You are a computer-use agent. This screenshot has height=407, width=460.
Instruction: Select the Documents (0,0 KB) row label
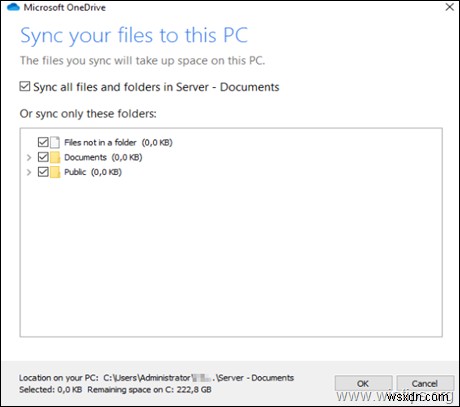coord(103,157)
